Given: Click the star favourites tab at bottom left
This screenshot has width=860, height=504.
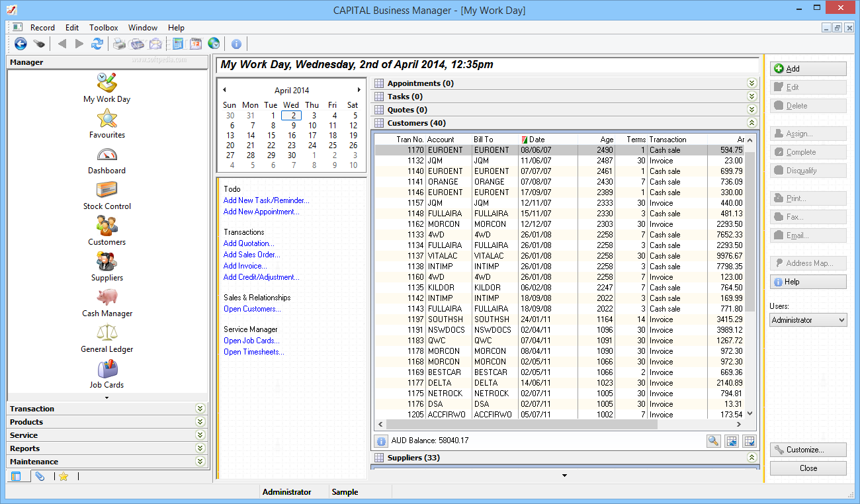Looking at the screenshot, I should [x=64, y=476].
